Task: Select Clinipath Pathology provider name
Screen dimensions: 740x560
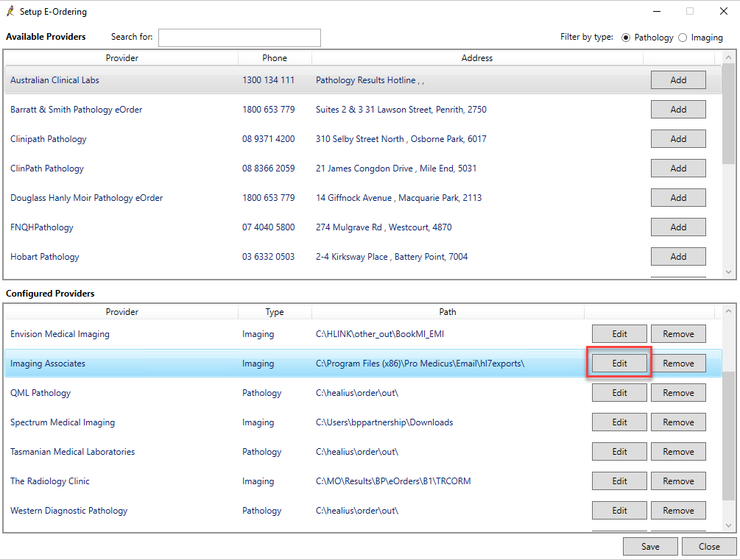Action: pos(48,139)
